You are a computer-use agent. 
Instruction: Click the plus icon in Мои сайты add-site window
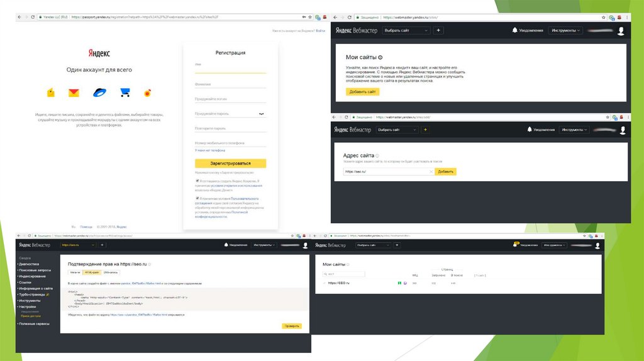pos(438,30)
